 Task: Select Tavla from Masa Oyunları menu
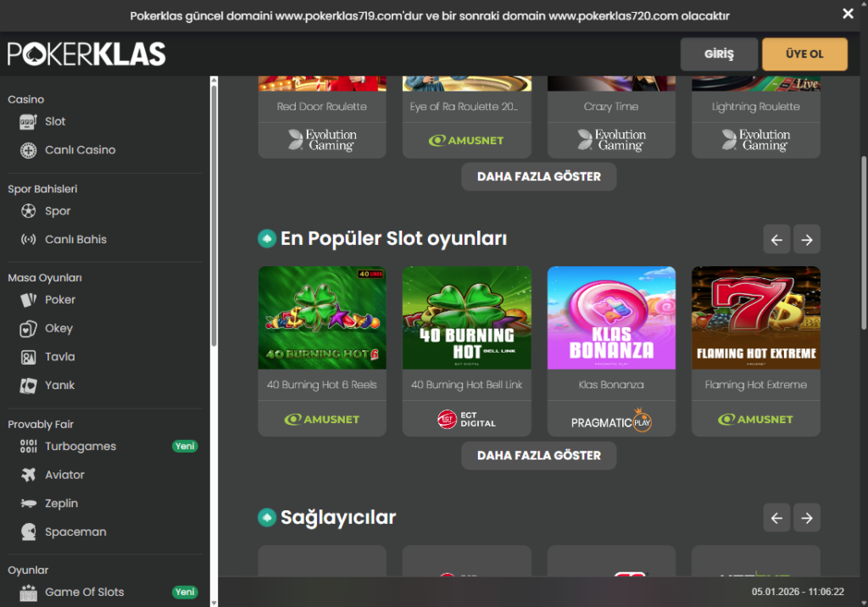[x=59, y=357]
